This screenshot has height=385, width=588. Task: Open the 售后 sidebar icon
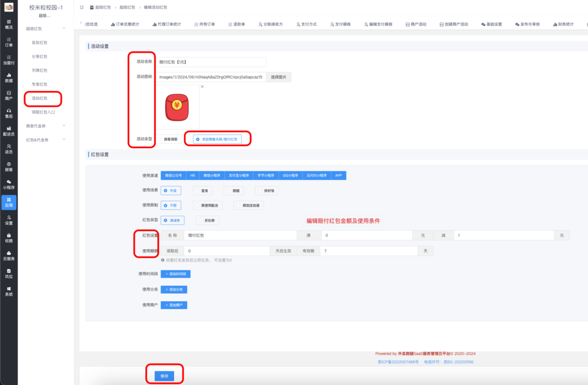(x=8, y=113)
